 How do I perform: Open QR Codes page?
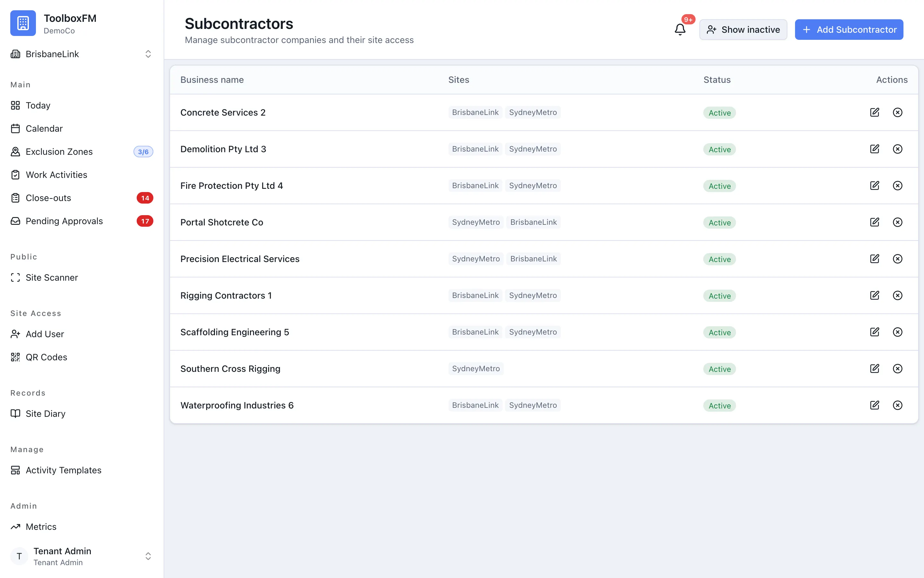pyautogui.click(x=82, y=357)
